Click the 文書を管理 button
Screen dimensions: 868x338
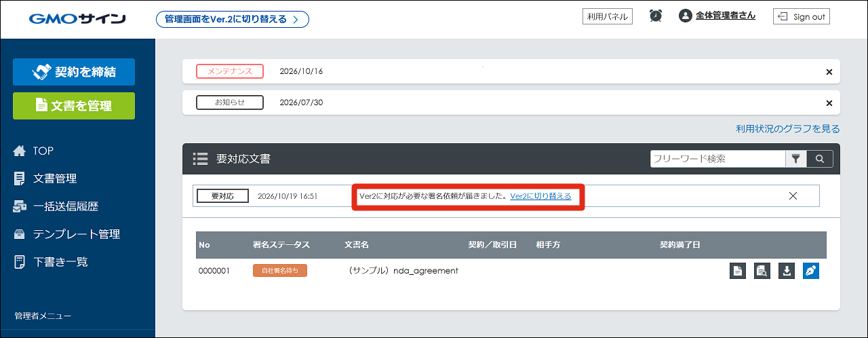74,106
